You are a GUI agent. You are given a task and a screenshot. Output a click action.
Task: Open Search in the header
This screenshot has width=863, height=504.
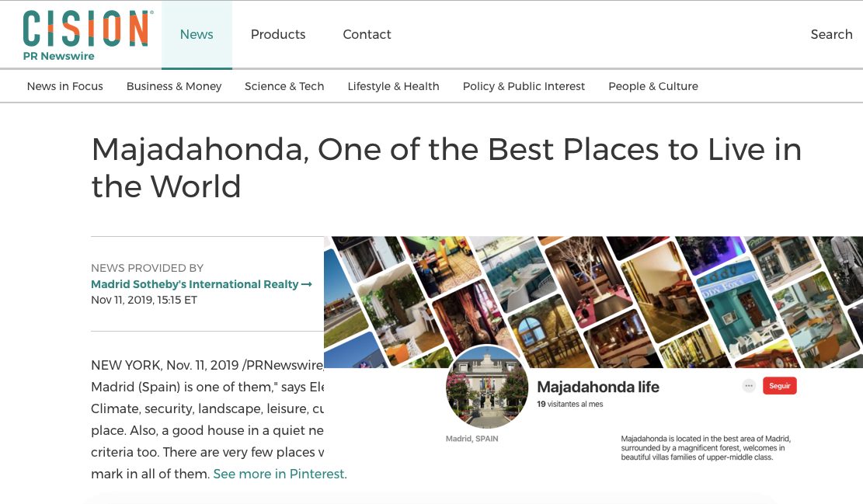pyautogui.click(x=831, y=35)
